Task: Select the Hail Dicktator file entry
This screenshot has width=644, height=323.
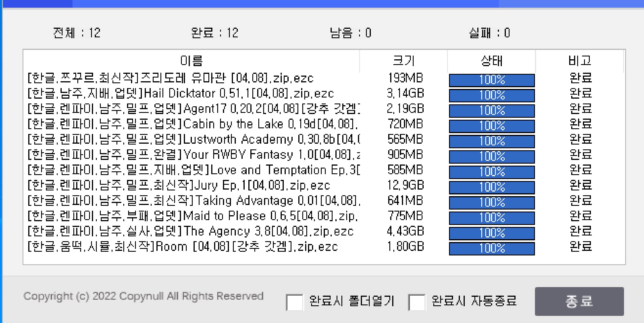Action: point(180,94)
